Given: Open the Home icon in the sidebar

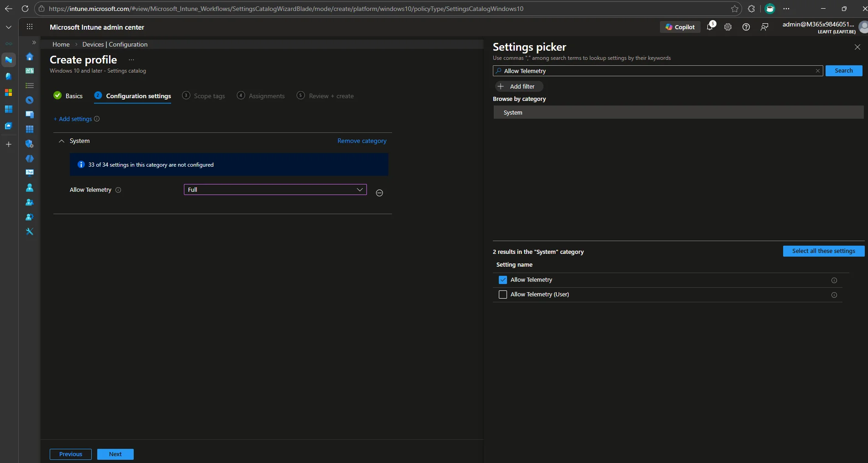Looking at the screenshot, I should point(29,57).
